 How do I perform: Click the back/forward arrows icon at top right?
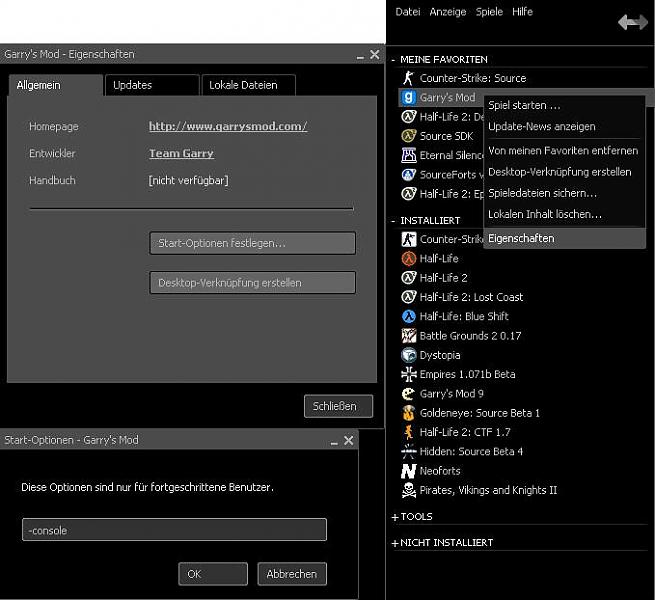[632, 22]
